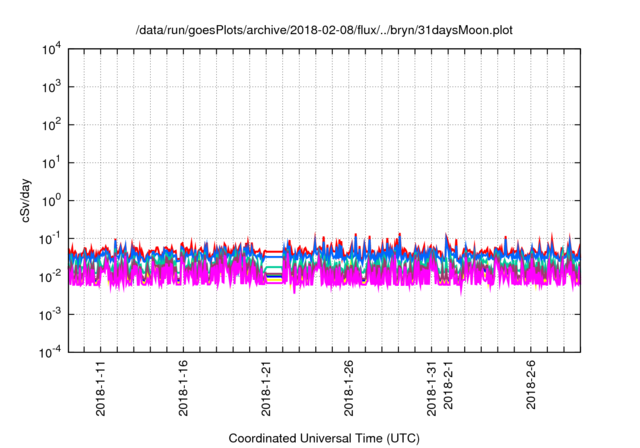Viewport: 640px width, 448px height.
Task: Click the 2018-1-11 date tick label
Action: [101, 388]
